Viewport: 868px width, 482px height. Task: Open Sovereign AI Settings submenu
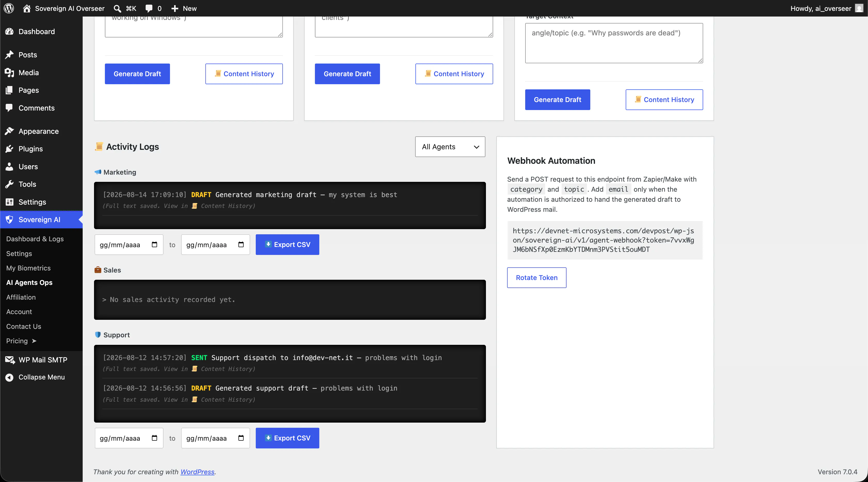tap(19, 254)
